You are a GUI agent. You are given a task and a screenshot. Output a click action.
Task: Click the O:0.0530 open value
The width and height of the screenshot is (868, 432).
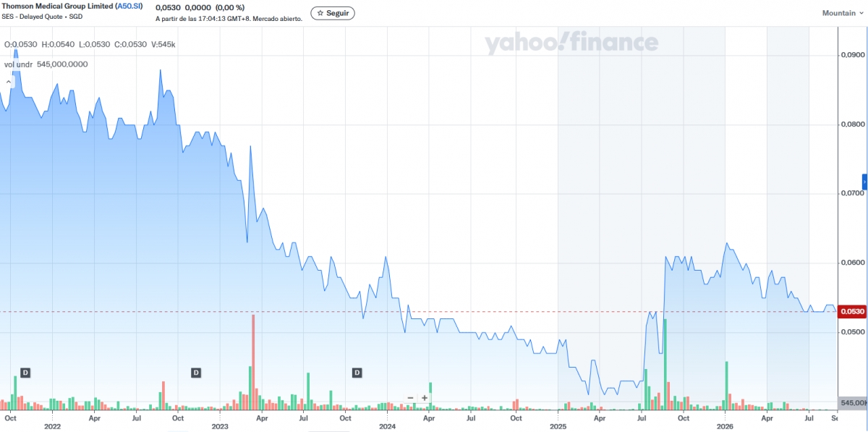pos(21,45)
